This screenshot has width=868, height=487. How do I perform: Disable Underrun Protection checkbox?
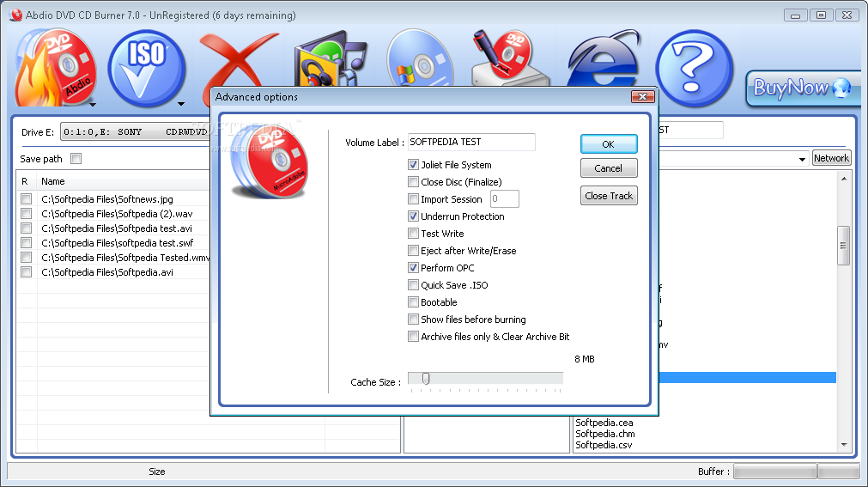point(413,216)
